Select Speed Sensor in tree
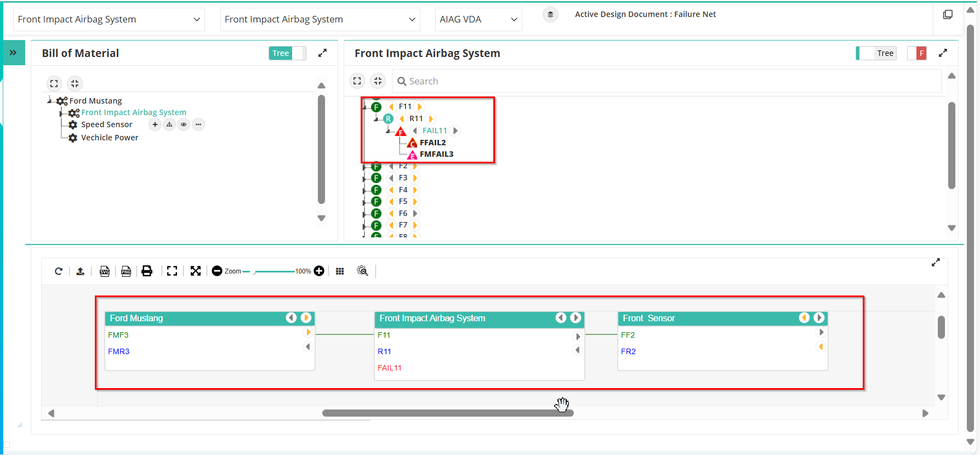This screenshot has width=980, height=455. coord(106,124)
